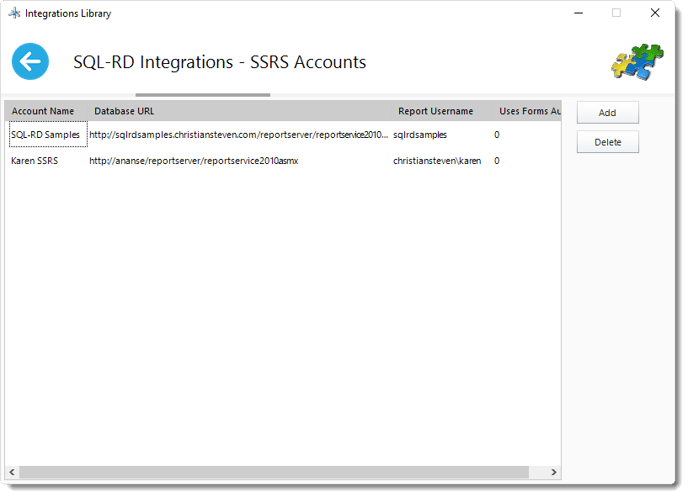Click the colorful puzzle pieces logo

(x=637, y=62)
